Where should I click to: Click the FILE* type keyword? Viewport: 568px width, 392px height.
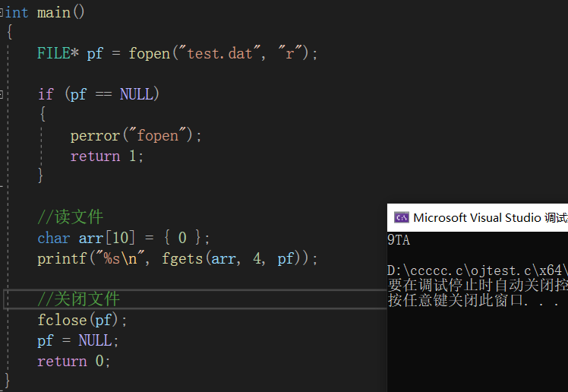tap(58, 53)
